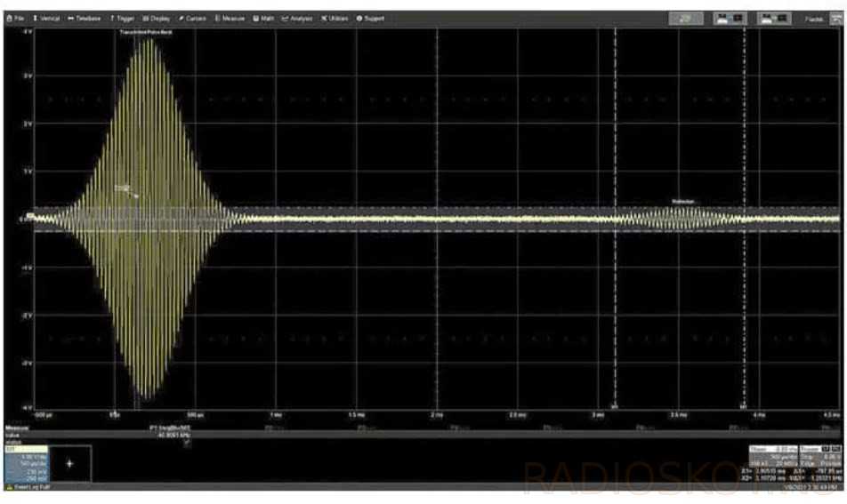Open the Trigger menu
The height and width of the screenshot is (504, 847).
(x=122, y=18)
